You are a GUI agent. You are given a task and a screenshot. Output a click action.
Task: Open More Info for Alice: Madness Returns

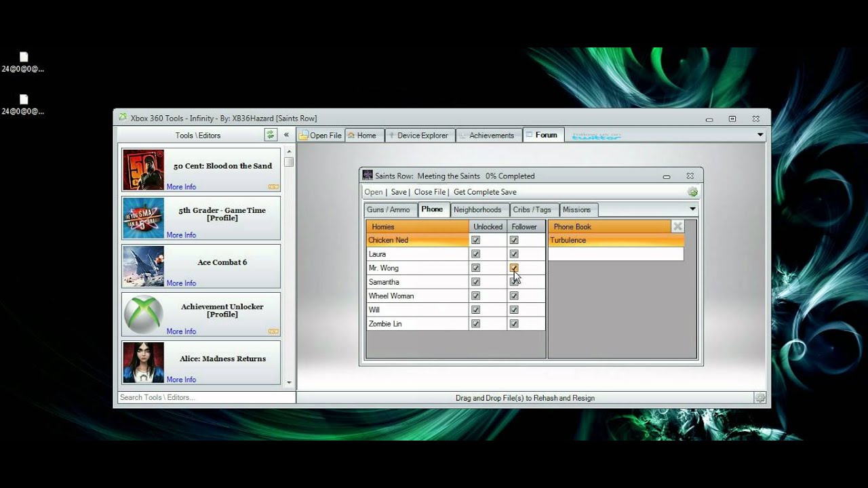(x=181, y=380)
